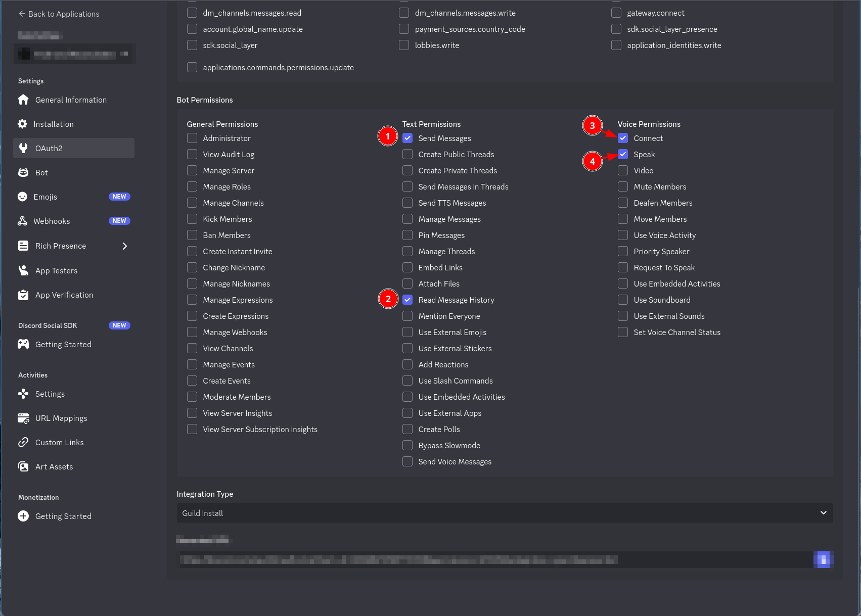The height and width of the screenshot is (616, 861).
Task: Open the App Testers page
Action: [x=74, y=270]
